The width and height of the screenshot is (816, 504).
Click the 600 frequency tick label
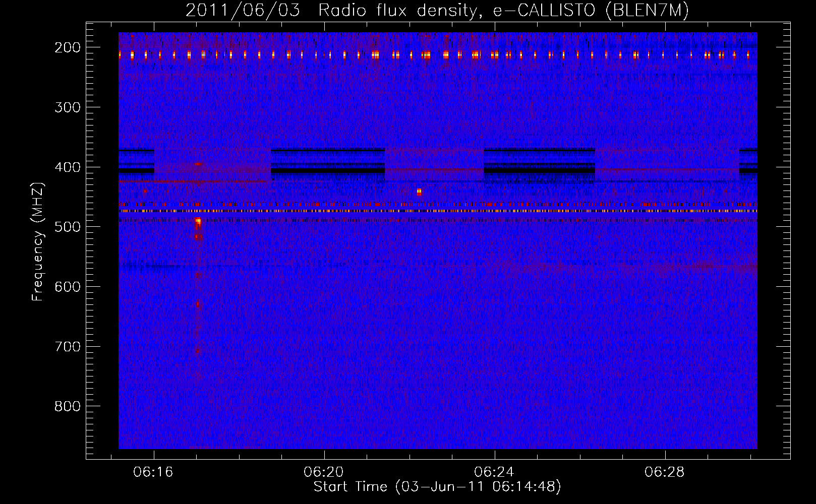click(67, 287)
